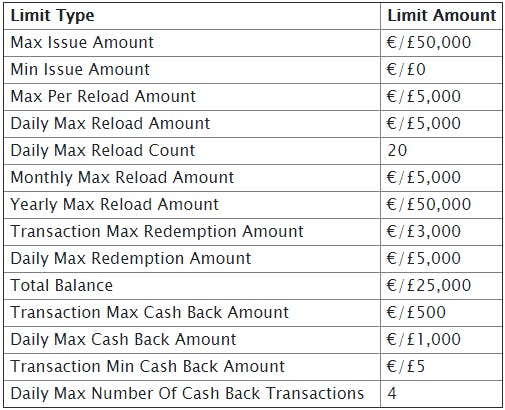Click the Limit Type column header

click(52, 16)
